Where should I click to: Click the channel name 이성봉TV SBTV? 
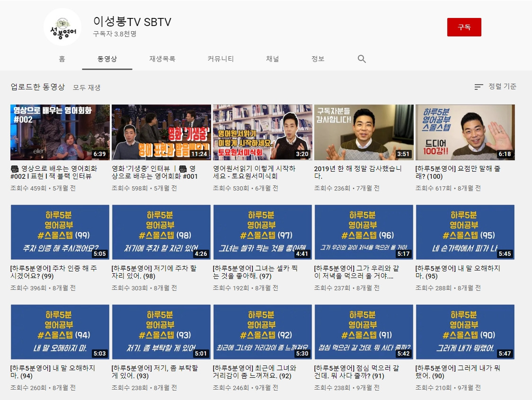tap(132, 22)
